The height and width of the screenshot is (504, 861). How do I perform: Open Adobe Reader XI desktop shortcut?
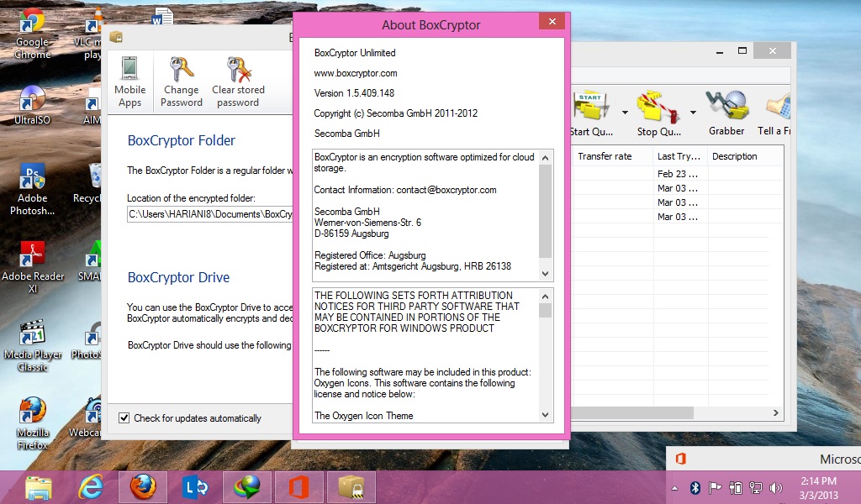33,267
